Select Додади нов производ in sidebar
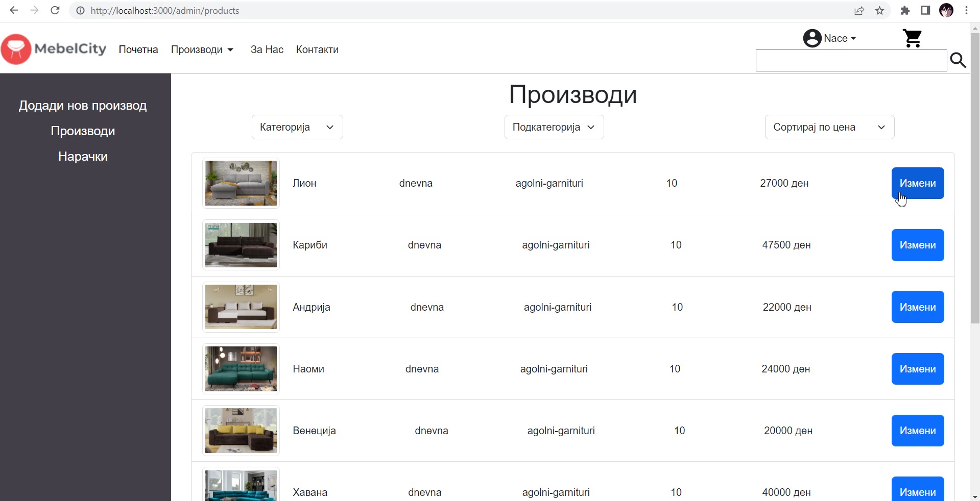This screenshot has height=501, width=980. pyautogui.click(x=83, y=106)
